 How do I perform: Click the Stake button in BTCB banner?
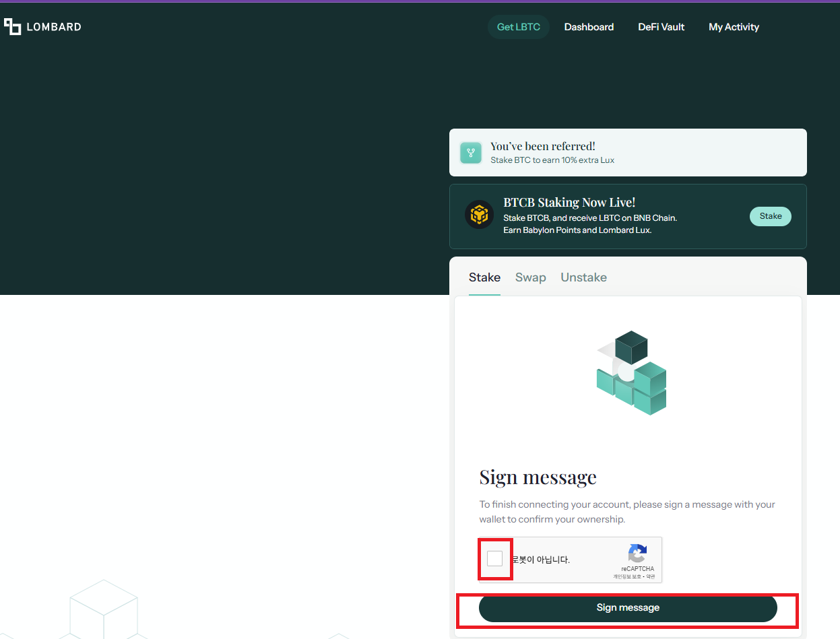coord(771,216)
